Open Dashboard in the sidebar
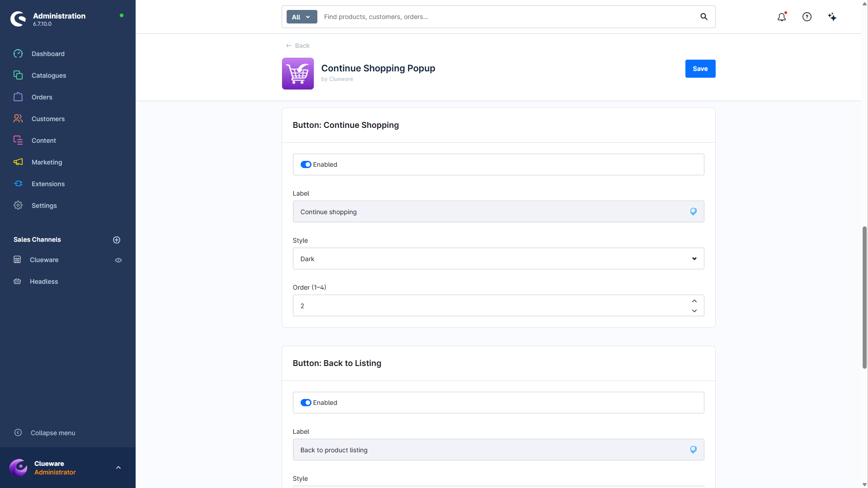This screenshot has height=488, width=868. click(x=48, y=54)
